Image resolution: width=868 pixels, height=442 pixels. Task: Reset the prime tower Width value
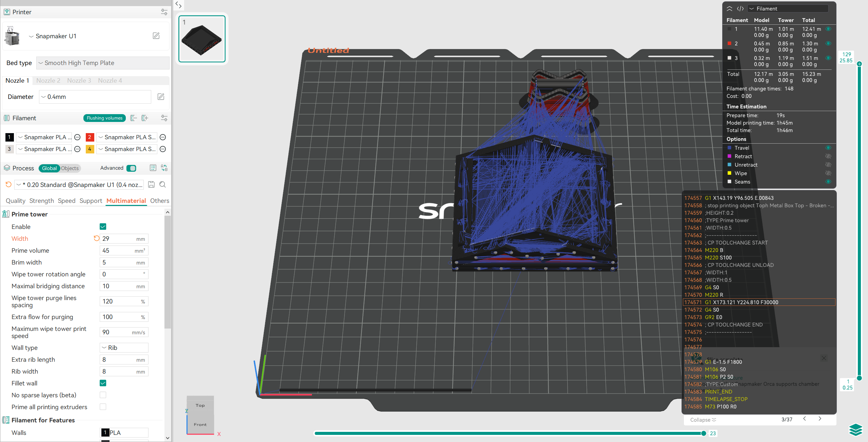tap(96, 238)
